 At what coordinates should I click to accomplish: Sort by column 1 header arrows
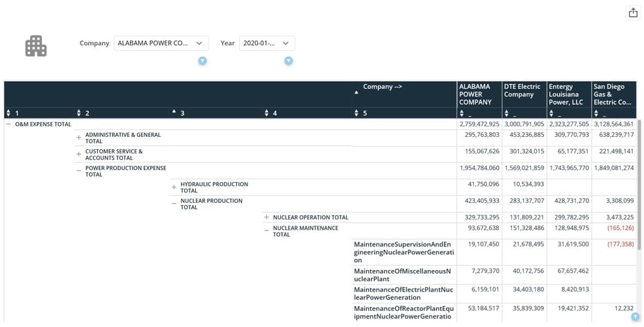[9, 113]
